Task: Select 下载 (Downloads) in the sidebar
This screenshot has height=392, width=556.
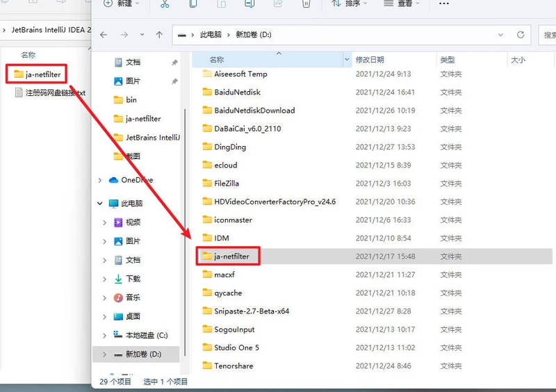Action: coord(133,279)
